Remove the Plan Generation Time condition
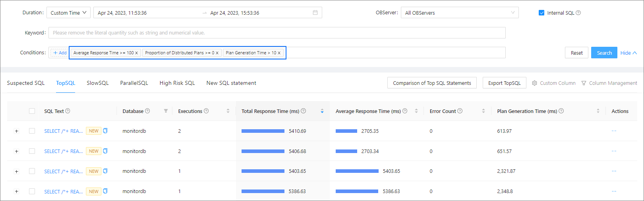 coord(279,53)
